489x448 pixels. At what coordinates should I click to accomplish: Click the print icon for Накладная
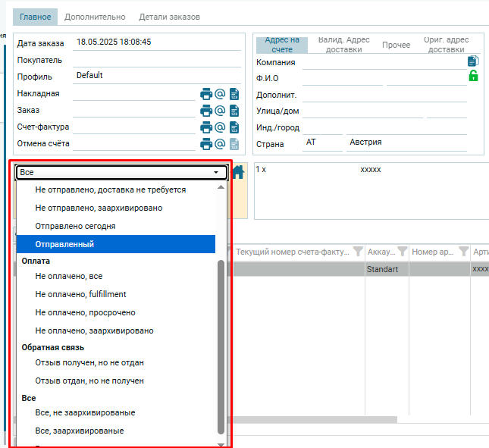[x=205, y=94]
